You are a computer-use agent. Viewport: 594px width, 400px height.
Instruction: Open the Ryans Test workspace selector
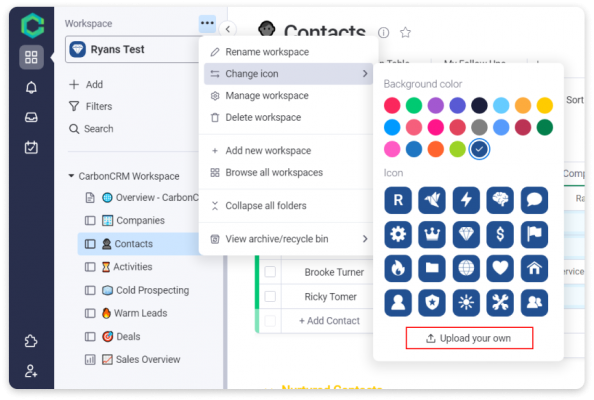tap(133, 49)
